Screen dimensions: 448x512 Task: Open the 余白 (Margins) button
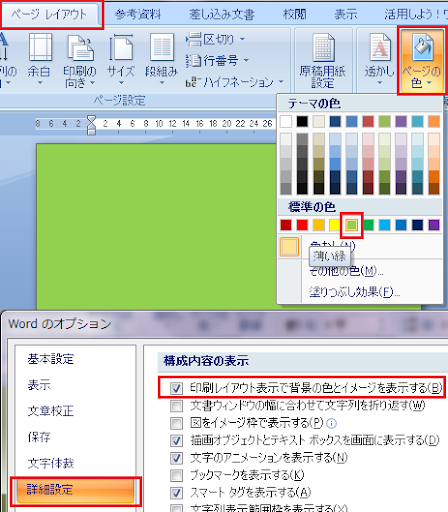(x=39, y=59)
